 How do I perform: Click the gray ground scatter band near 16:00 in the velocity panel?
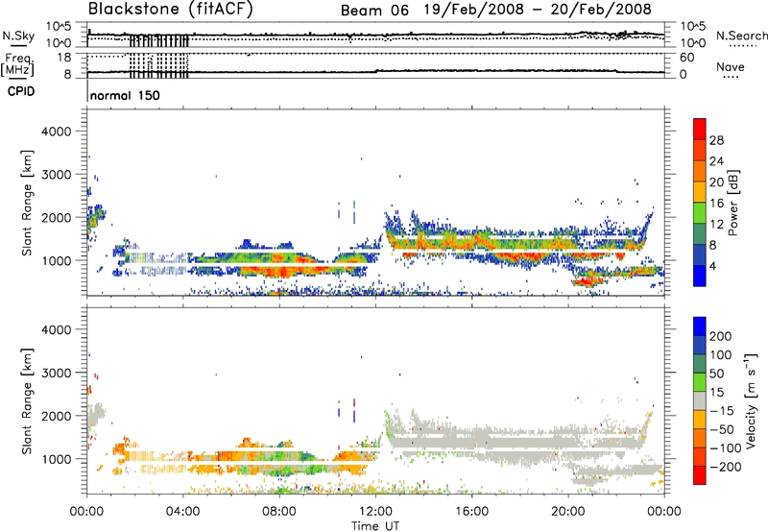(471, 441)
